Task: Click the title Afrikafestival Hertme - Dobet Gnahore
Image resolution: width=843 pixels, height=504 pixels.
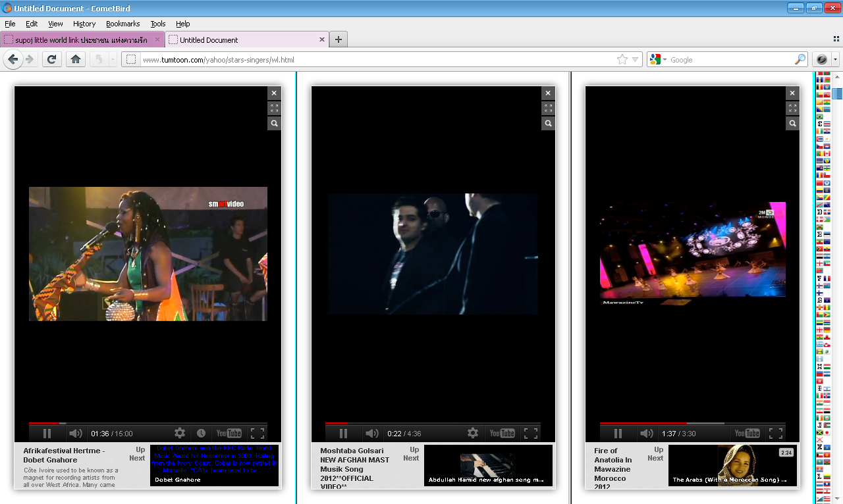Action: (64, 455)
